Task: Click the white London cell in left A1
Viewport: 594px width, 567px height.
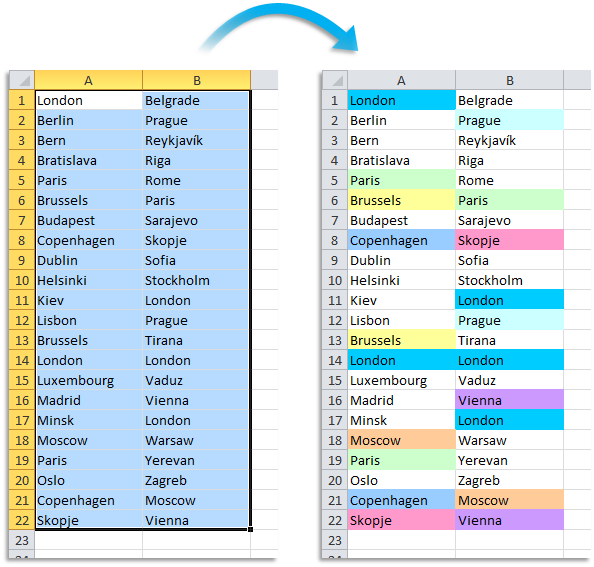Action: (x=88, y=100)
